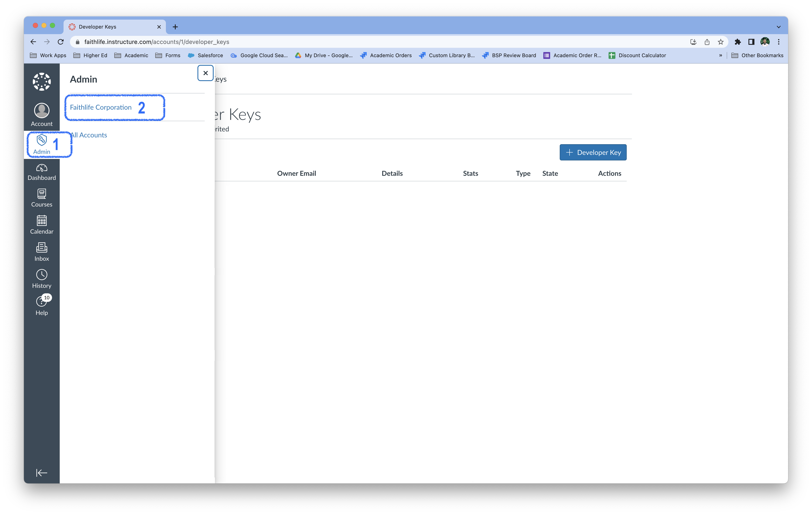Click the State column header
812x515 pixels.
[550, 173]
